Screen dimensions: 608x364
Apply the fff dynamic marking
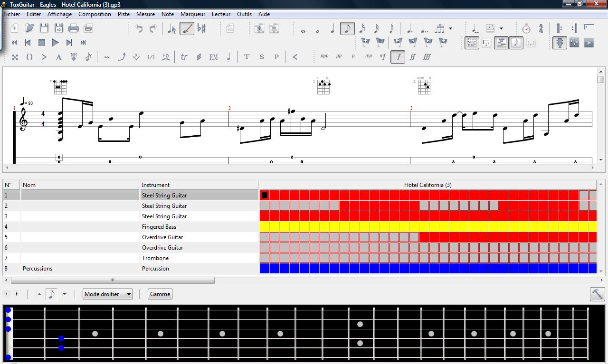[427, 57]
